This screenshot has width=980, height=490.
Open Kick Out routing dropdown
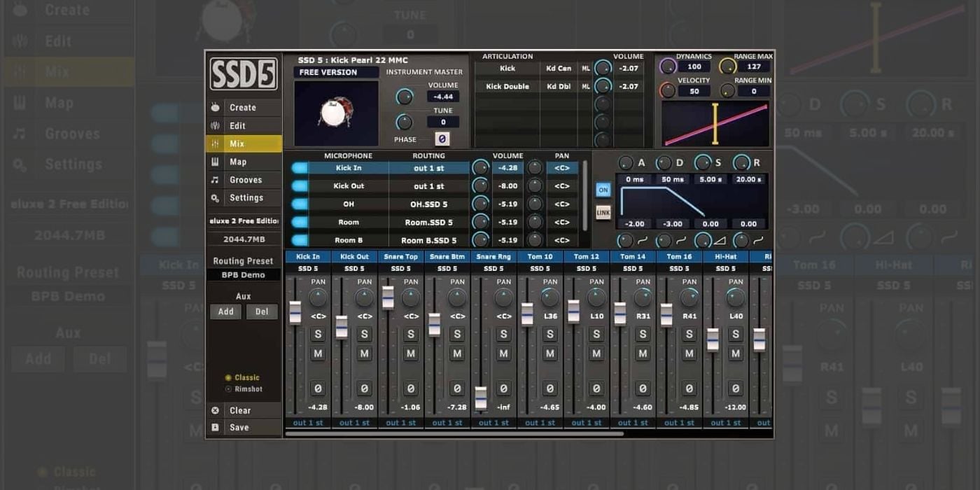coord(429,186)
